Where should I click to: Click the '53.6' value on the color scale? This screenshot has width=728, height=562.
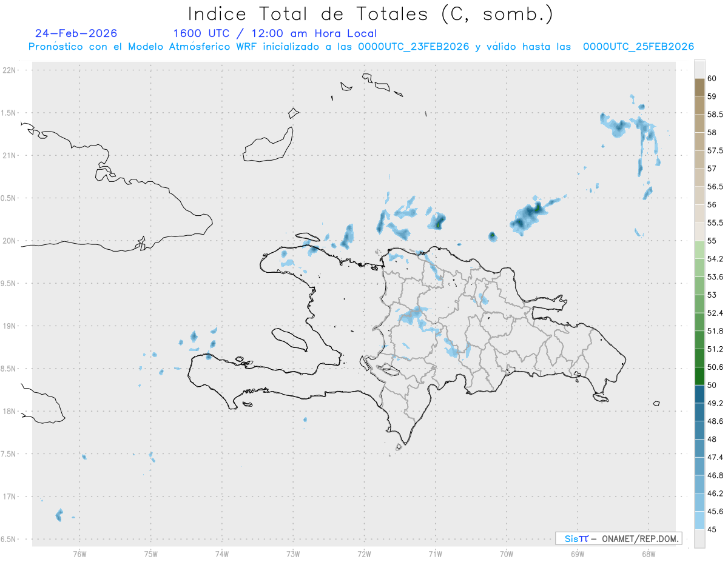pyautogui.click(x=715, y=277)
